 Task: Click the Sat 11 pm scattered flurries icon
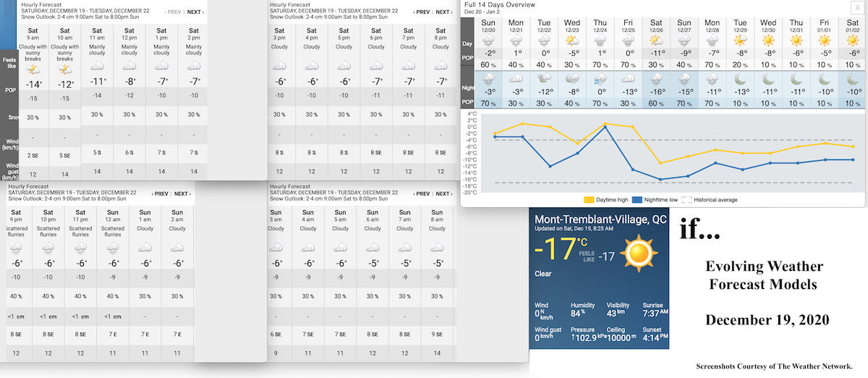pyautogui.click(x=80, y=248)
